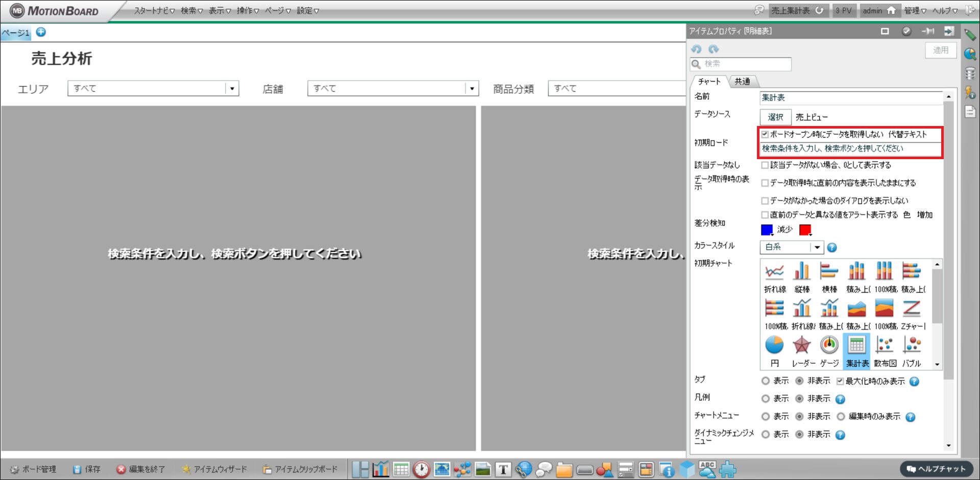Click the map item icon in bottom toolbar
The image size is (980, 480).
442,469
